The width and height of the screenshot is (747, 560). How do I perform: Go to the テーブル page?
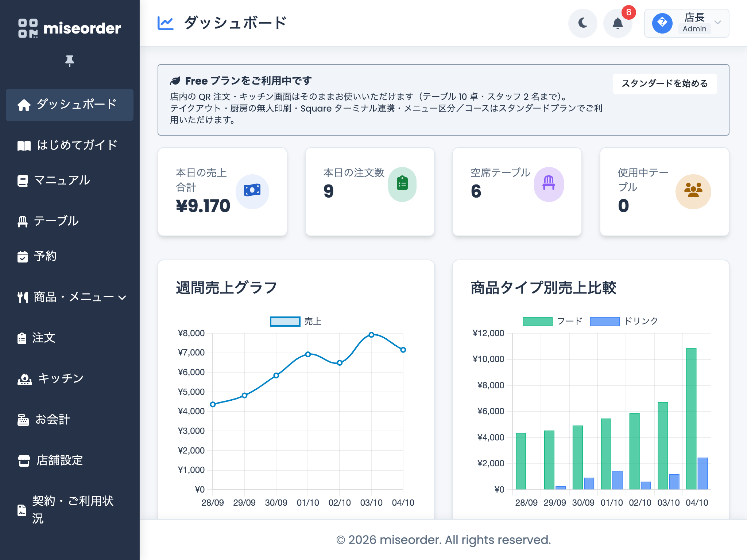coord(70,221)
